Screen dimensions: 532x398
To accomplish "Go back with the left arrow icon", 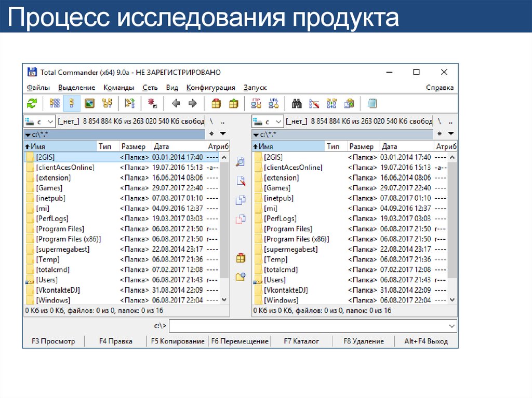I will [x=176, y=103].
